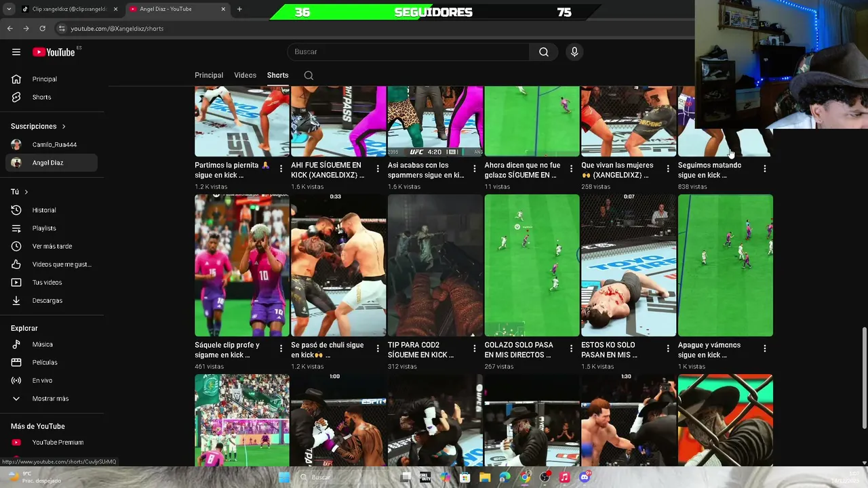This screenshot has width=868, height=488.
Task: Switch to Clip xangeldixz browser tab
Action: 69,9
